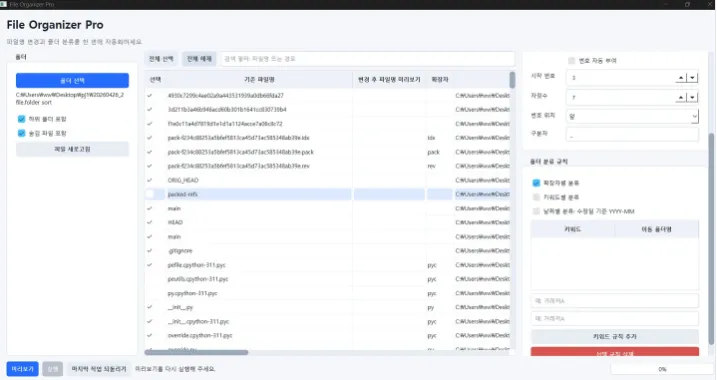Image resolution: width=717 pixels, height=380 pixels.
Task: Click the select all button above table
Action: pyautogui.click(x=161, y=59)
